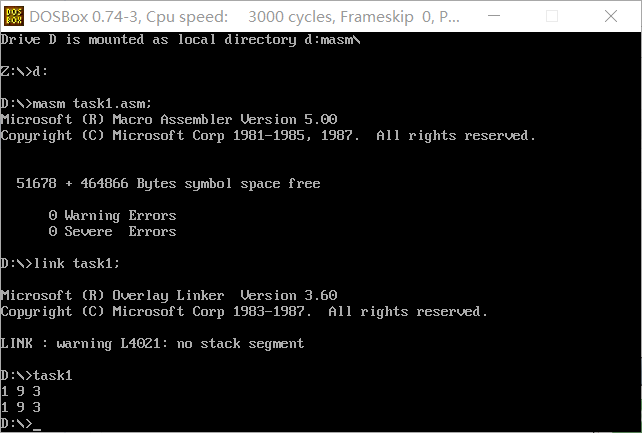Minimize the DOSBox window

[x=494, y=16]
